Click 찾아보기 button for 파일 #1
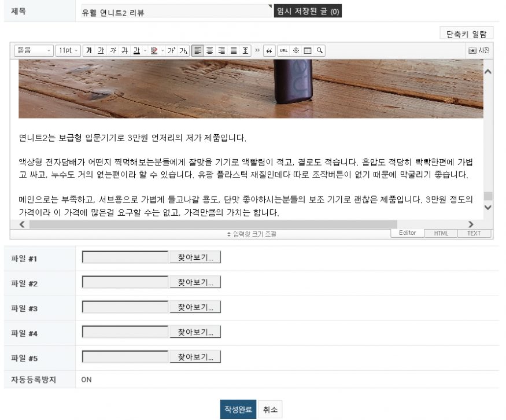 [x=195, y=257]
